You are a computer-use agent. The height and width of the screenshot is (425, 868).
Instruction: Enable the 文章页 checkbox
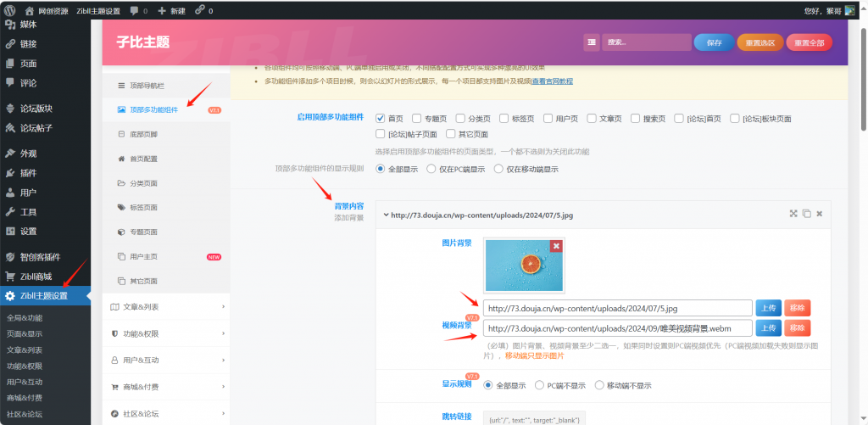tap(592, 118)
